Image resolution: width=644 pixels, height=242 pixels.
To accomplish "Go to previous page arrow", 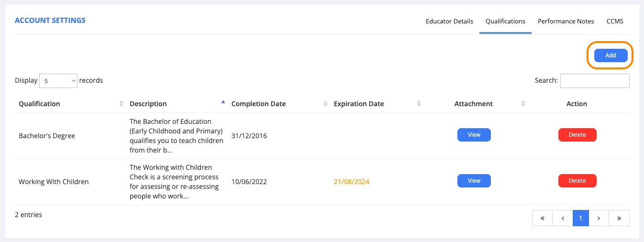I will [562, 218].
